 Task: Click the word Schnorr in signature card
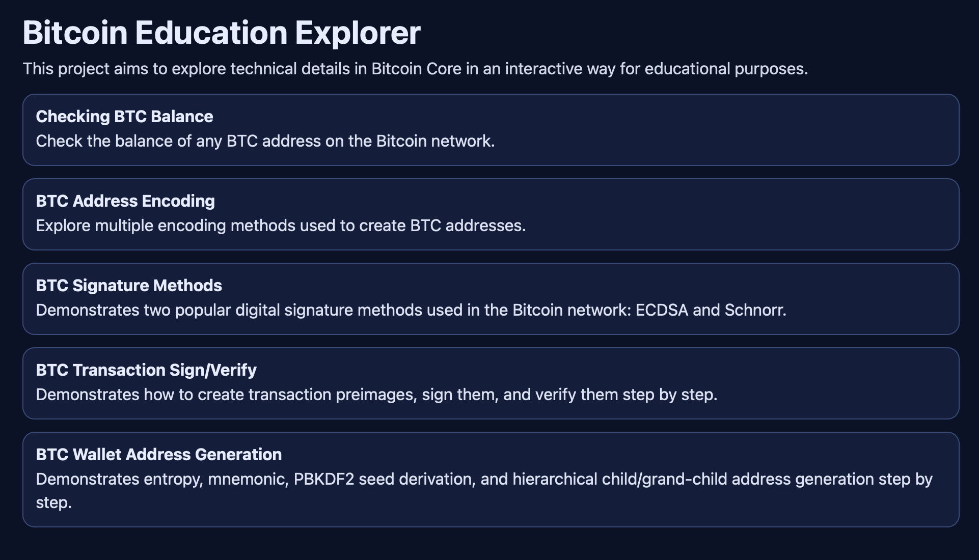(x=755, y=310)
